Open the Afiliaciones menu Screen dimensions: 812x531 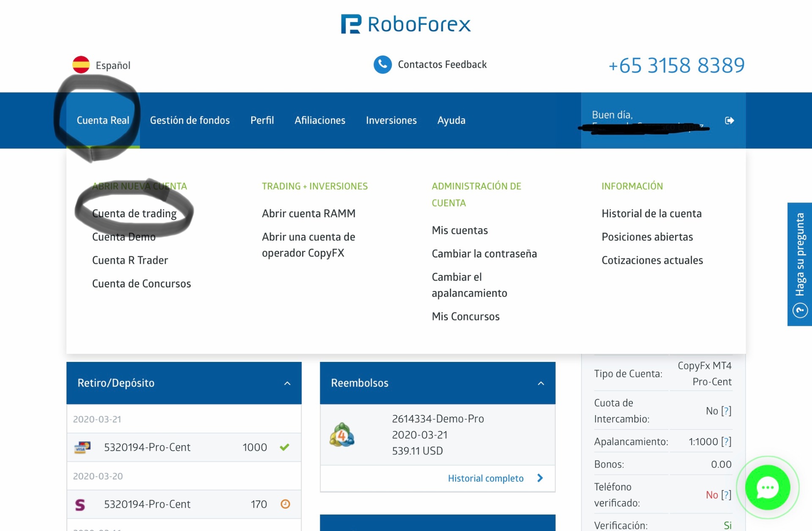(320, 120)
